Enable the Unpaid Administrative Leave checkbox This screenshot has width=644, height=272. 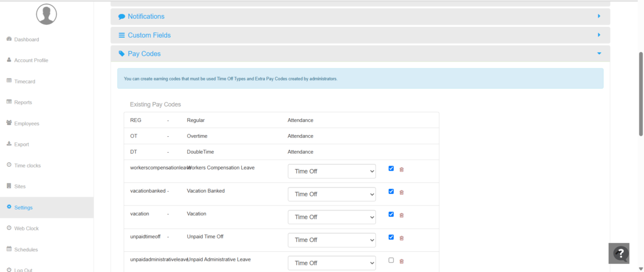(391, 260)
